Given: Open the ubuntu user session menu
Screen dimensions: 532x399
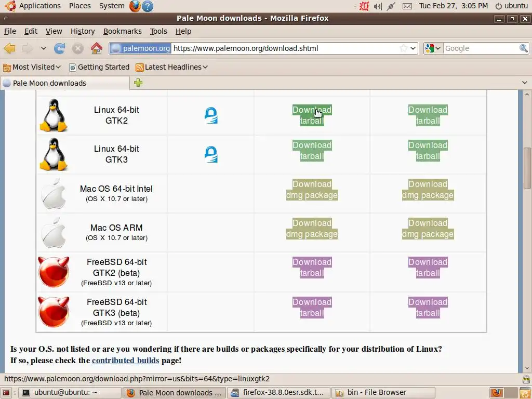Looking at the screenshot, I should [512, 6].
